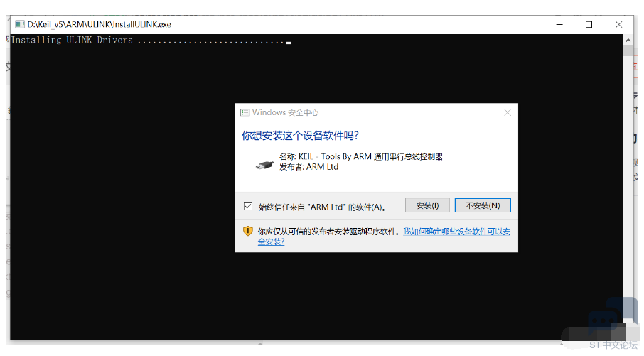
Task: Click the console vertical scrollbar thumb
Action: pyautogui.click(x=628, y=50)
